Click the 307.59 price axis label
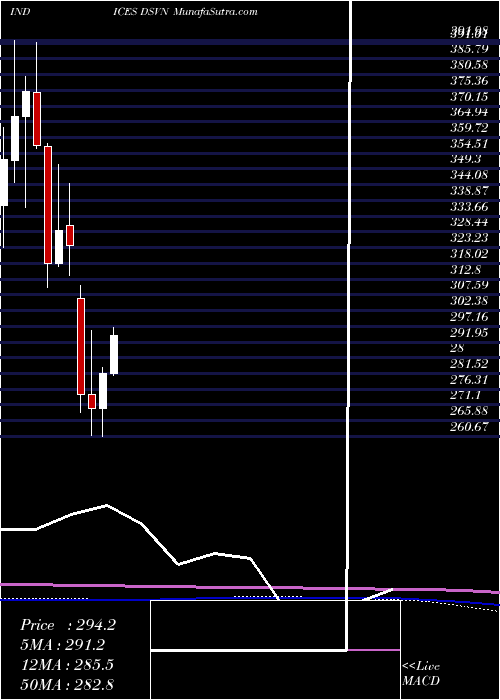 tap(469, 284)
